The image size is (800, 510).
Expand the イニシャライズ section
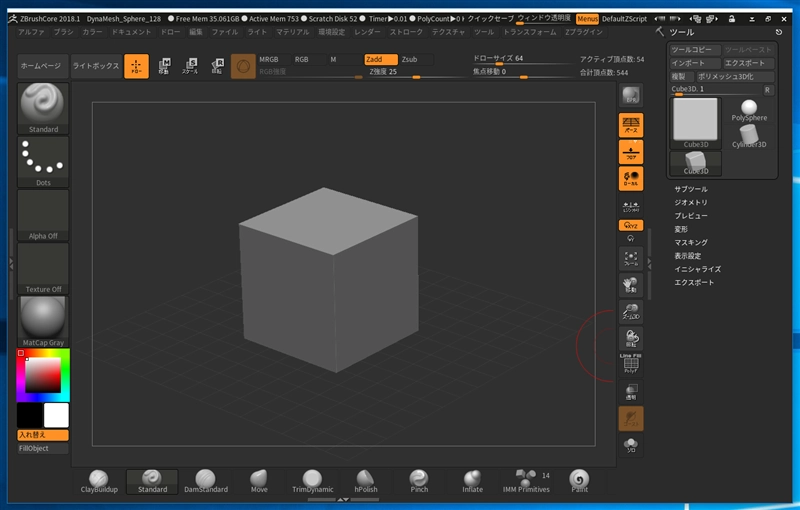pyautogui.click(x=697, y=269)
